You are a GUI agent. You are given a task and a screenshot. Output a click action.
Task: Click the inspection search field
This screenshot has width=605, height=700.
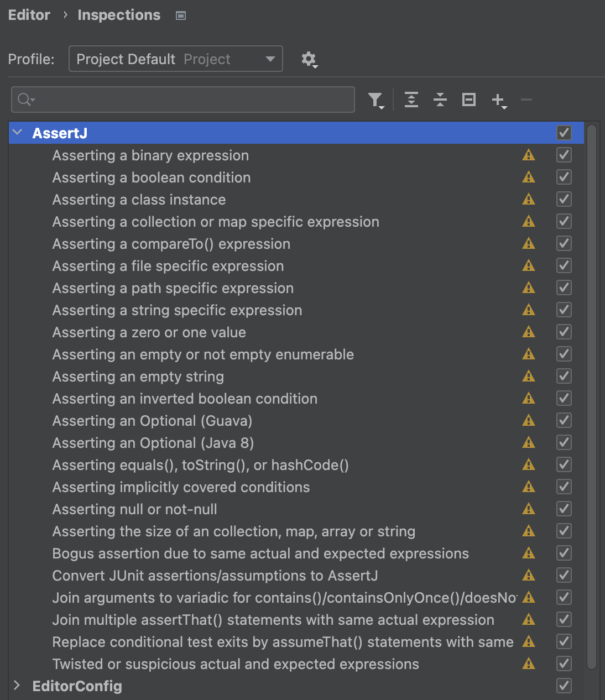coord(188,100)
